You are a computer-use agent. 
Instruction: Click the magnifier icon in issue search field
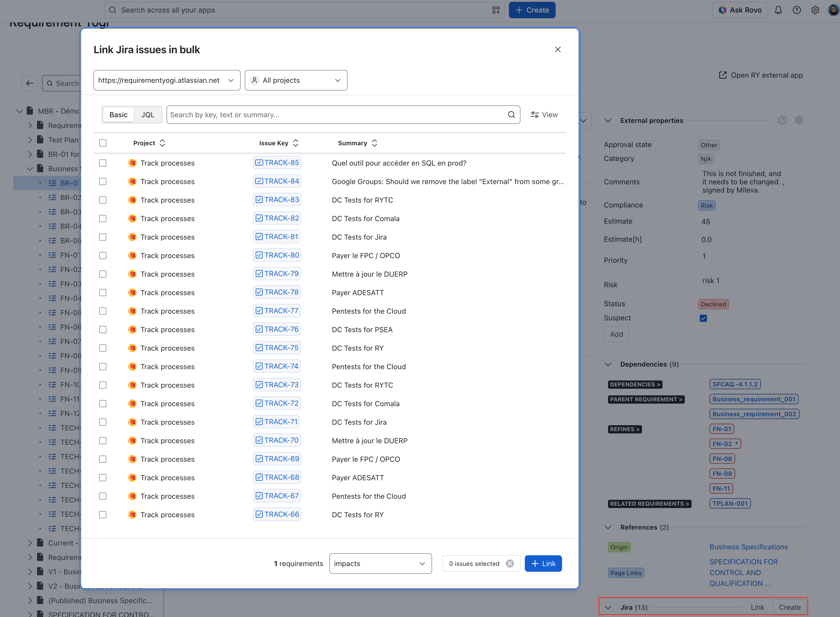pos(511,115)
